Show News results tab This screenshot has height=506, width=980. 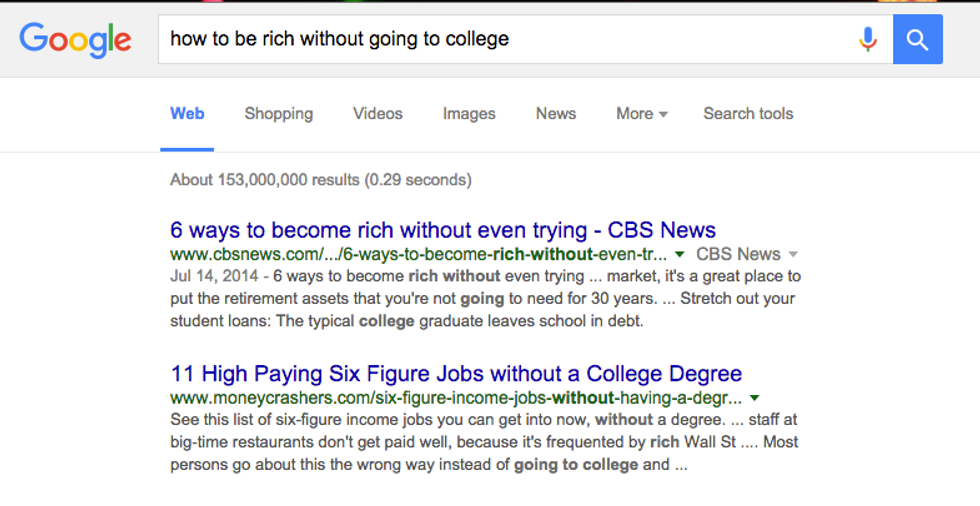point(556,114)
